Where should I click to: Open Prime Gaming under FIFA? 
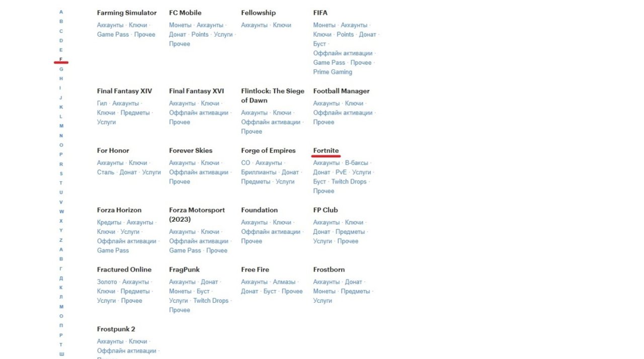click(332, 72)
